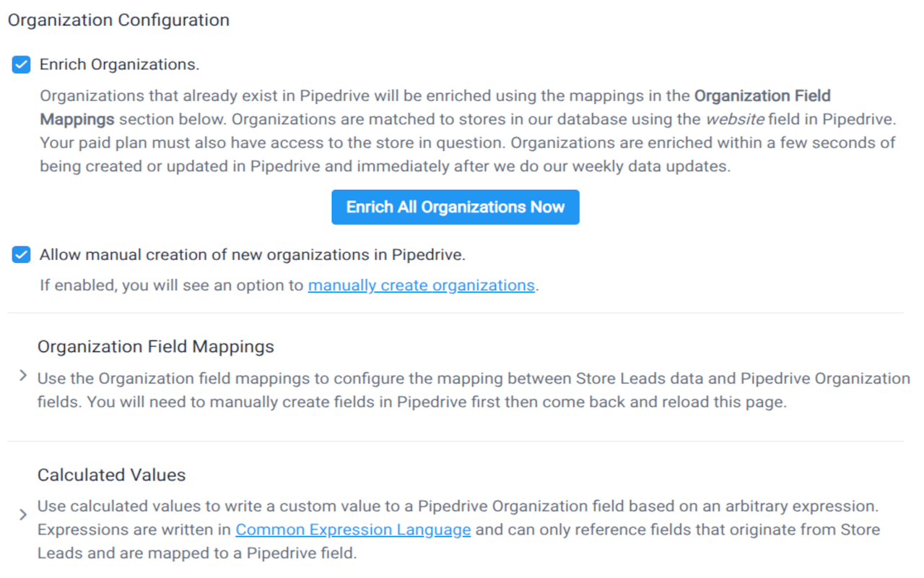Follow the Common Expression Language link
The image size is (924, 578).
pyautogui.click(x=353, y=530)
